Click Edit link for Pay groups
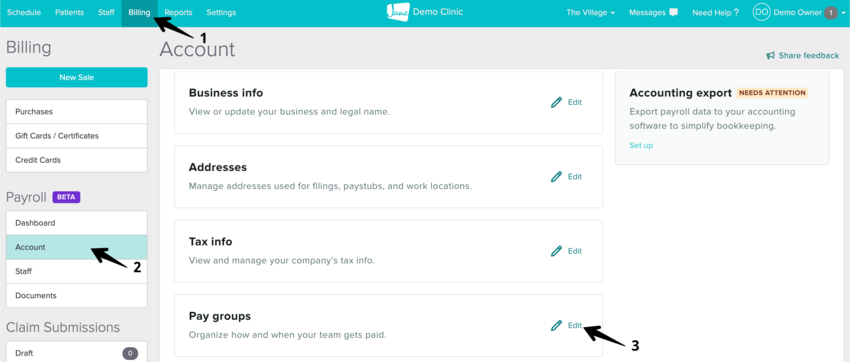 [x=575, y=326]
